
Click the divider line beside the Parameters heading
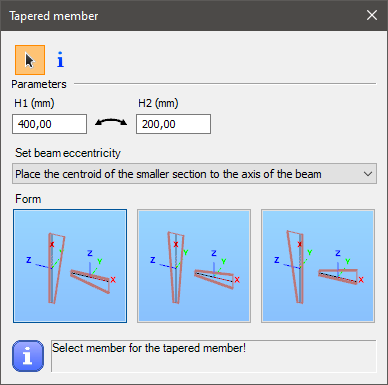[225, 84]
